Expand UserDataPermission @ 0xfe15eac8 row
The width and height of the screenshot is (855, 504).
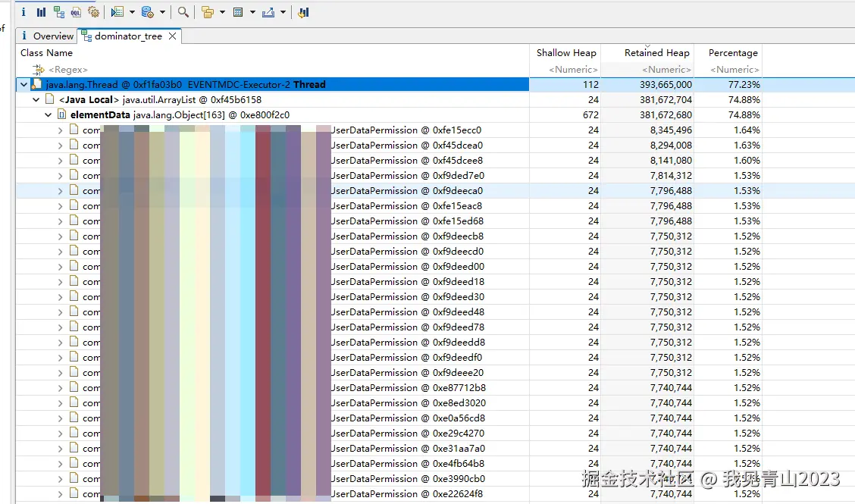(x=61, y=206)
